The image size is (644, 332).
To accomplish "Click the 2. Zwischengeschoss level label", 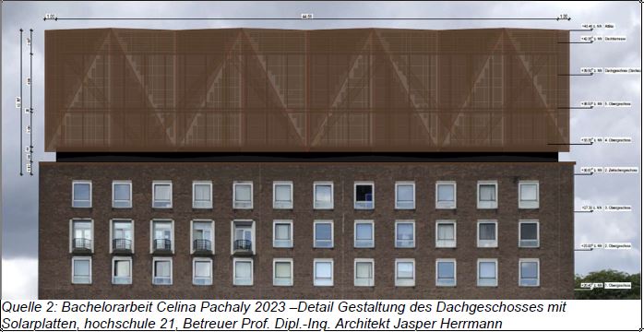I will 609,170.
